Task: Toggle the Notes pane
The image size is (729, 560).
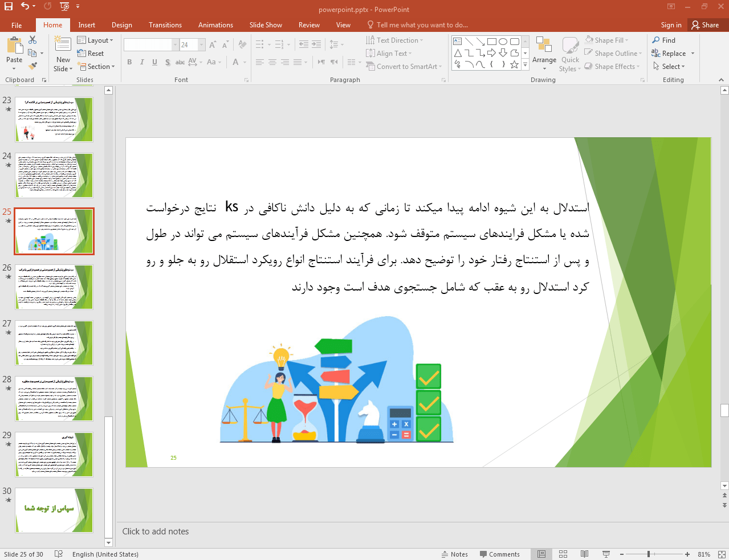Action: pos(454,554)
